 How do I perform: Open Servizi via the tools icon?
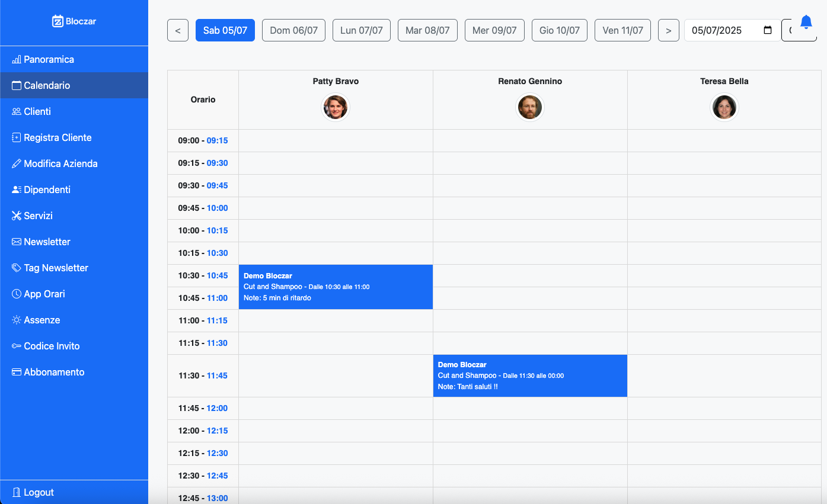pyautogui.click(x=17, y=216)
